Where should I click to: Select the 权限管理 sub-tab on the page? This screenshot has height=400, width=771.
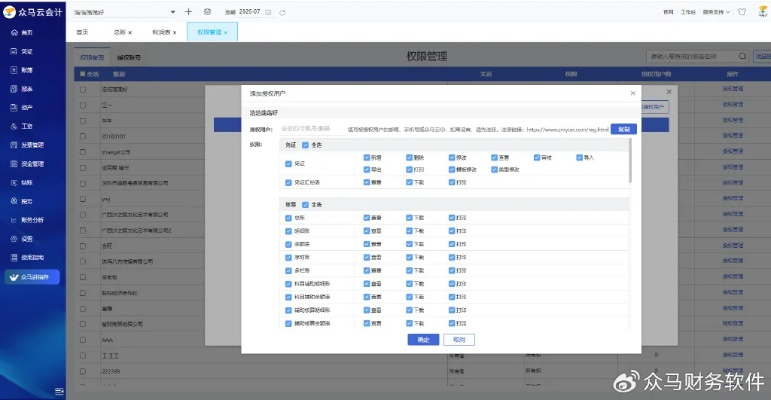click(x=92, y=58)
